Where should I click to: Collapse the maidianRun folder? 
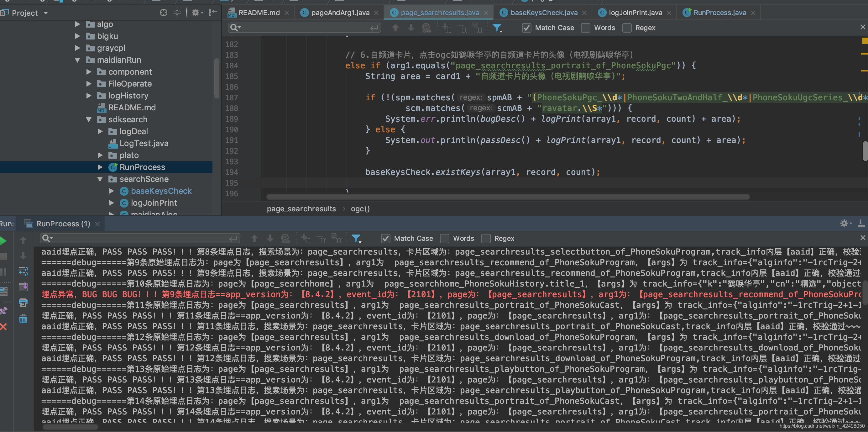pyautogui.click(x=77, y=60)
